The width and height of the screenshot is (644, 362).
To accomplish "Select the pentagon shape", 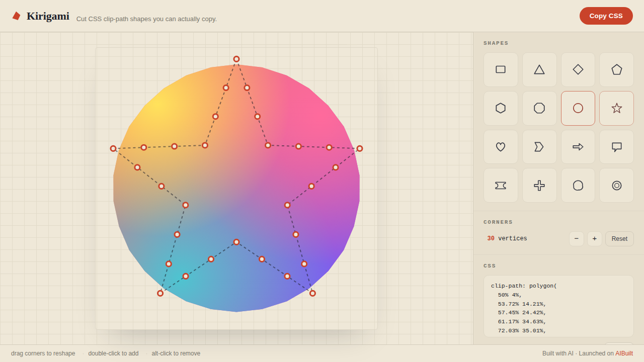I will tap(617, 69).
